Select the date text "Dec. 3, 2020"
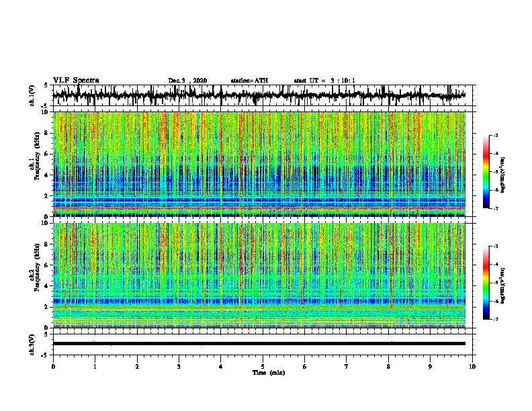This screenshot has height=411, width=532. pos(187,81)
